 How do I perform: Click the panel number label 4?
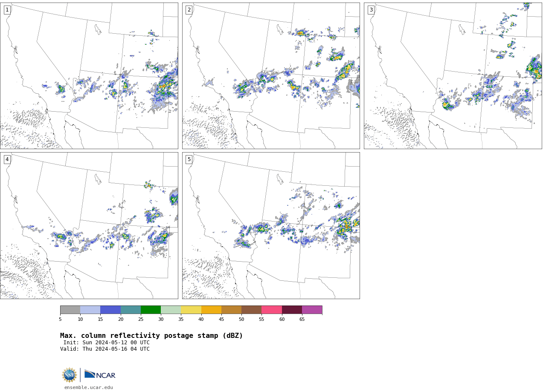tap(7, 159)
